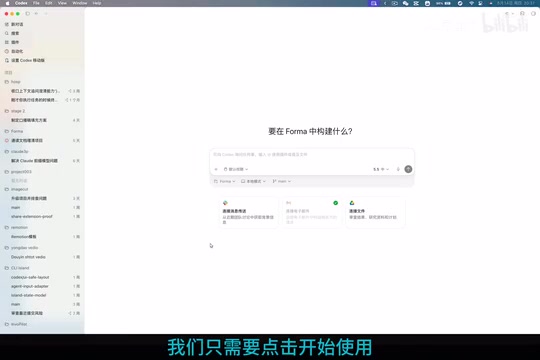540x360 pixels.
Task: Click the red status icon under Forma
Action: coord(7,141)
